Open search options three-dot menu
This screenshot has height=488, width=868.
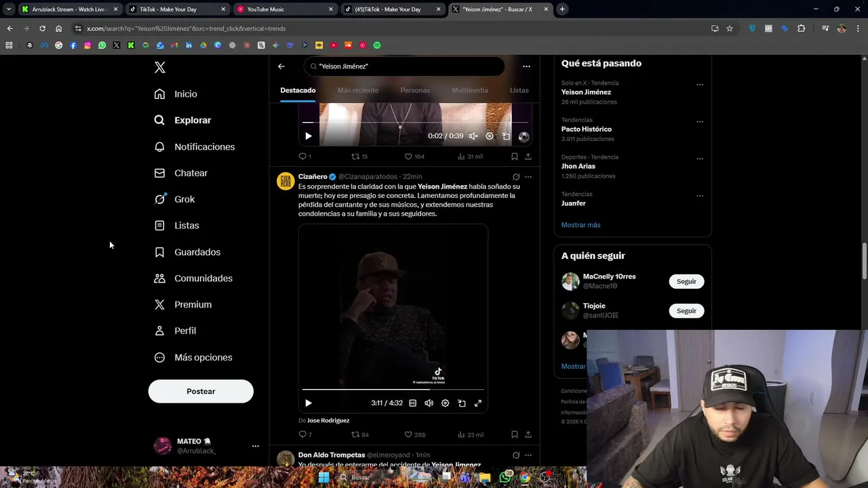(x=526, y=66)
